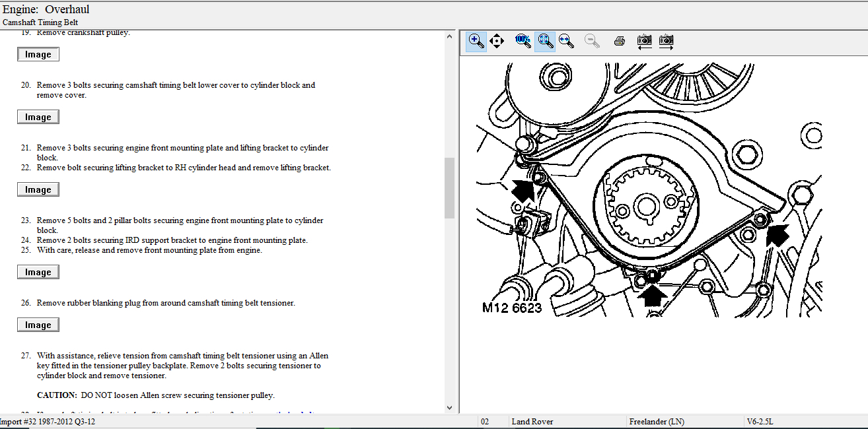The height and width of the screenshot is (429, 868).
Task: Show Image for step 22 lifting bracket
Action: point(38,190)
